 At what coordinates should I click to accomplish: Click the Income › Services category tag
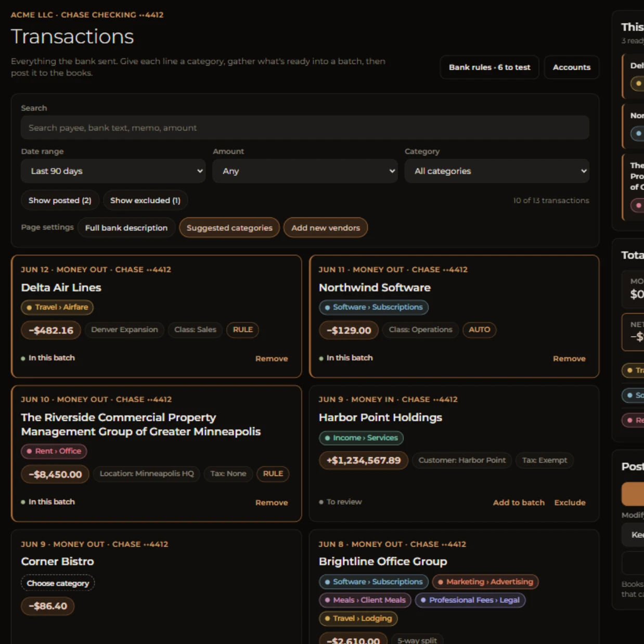361,438
